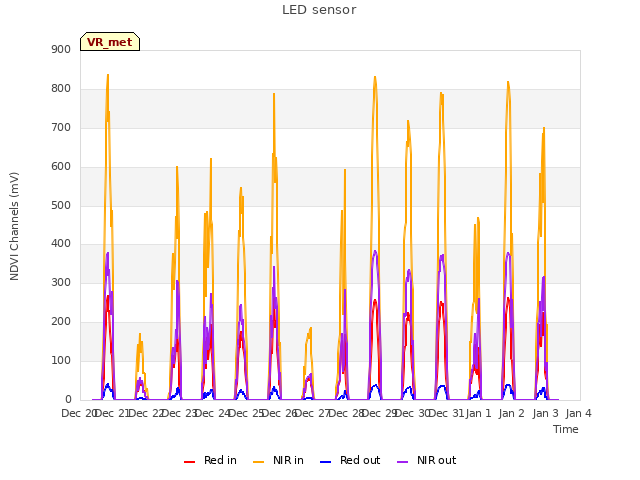
Task: Click the Jan 4 x-axis date label
Action: (x=578, y=413)
